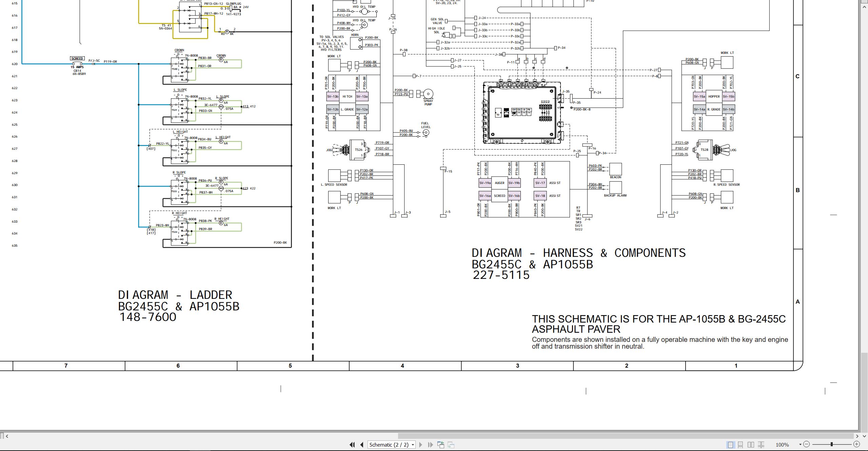Click the control module enclosure drawing
The height and width of the screenshot is (451, 868).
pos(522,113)
